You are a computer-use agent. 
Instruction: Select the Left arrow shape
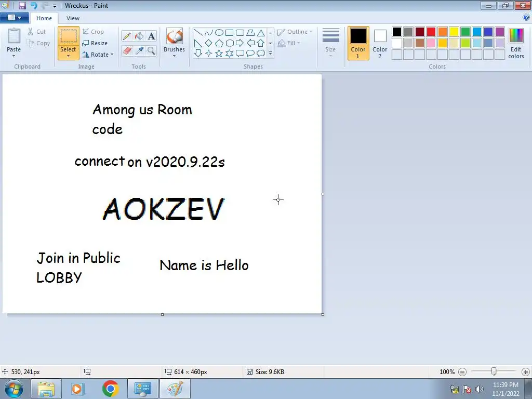(x=250, y=43)
